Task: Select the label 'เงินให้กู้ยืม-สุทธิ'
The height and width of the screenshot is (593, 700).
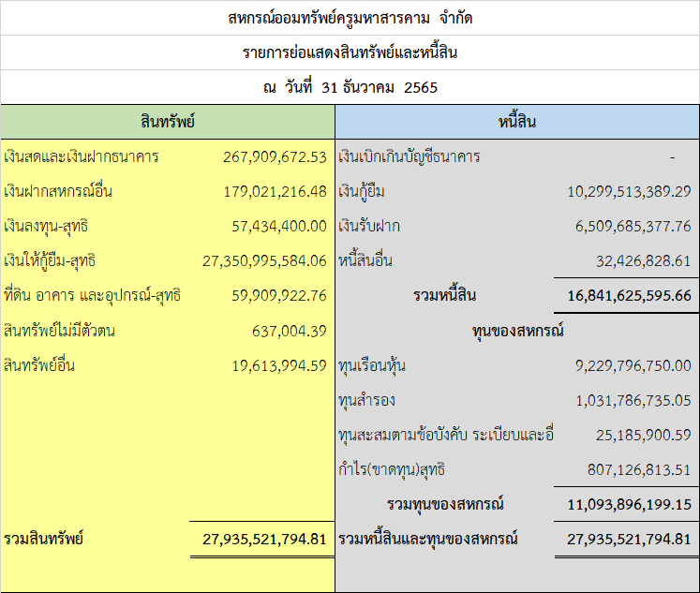Action: (x=50, y=260)
